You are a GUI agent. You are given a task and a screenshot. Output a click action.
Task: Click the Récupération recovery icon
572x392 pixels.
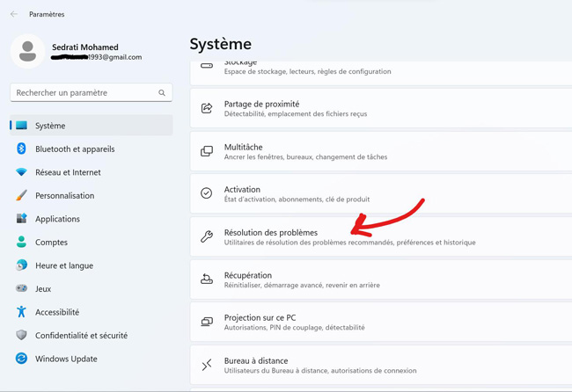(207, 279)
